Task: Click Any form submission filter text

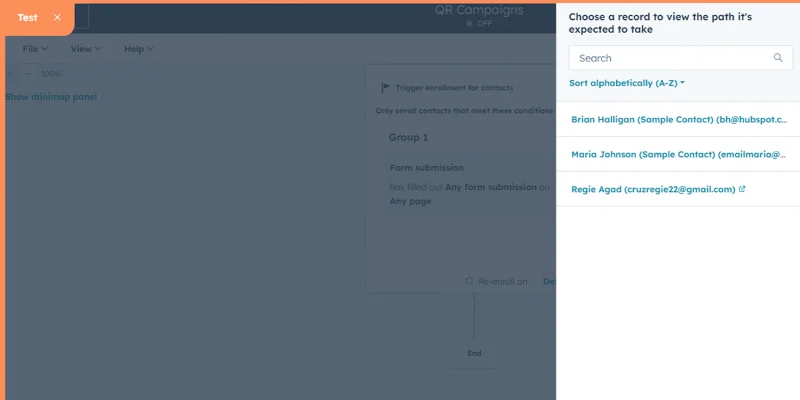Action: [x=491, y=187]
